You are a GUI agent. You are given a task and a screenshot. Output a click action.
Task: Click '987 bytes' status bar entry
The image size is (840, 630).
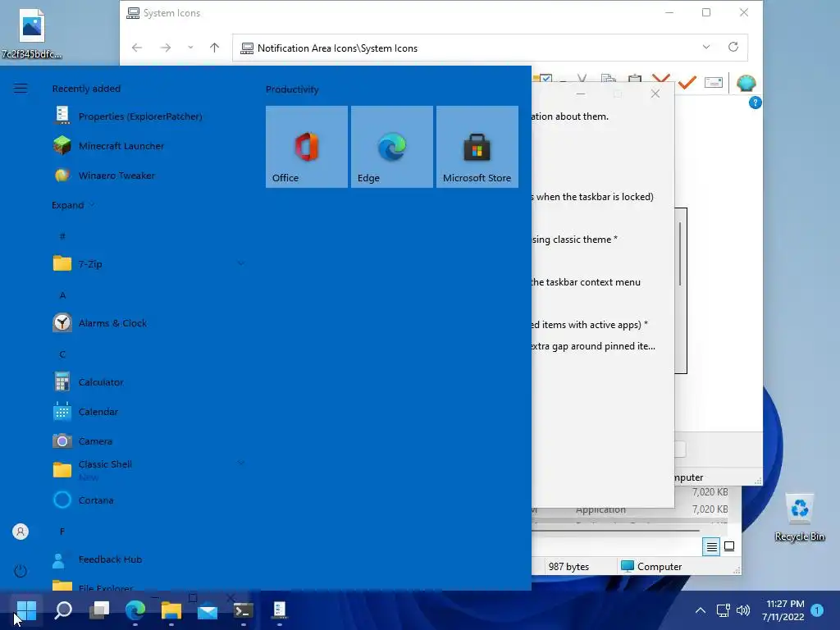[x=568, y=566]
